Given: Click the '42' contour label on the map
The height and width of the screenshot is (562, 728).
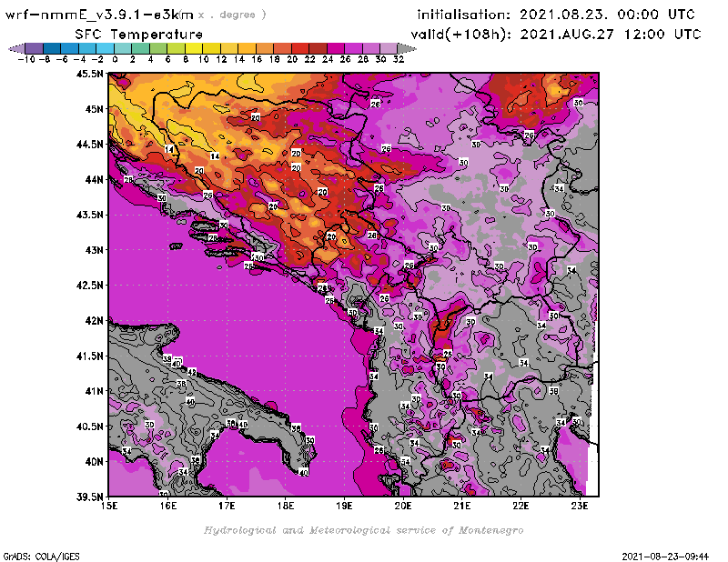Looking at the screenshot, I should pos(192,372).
